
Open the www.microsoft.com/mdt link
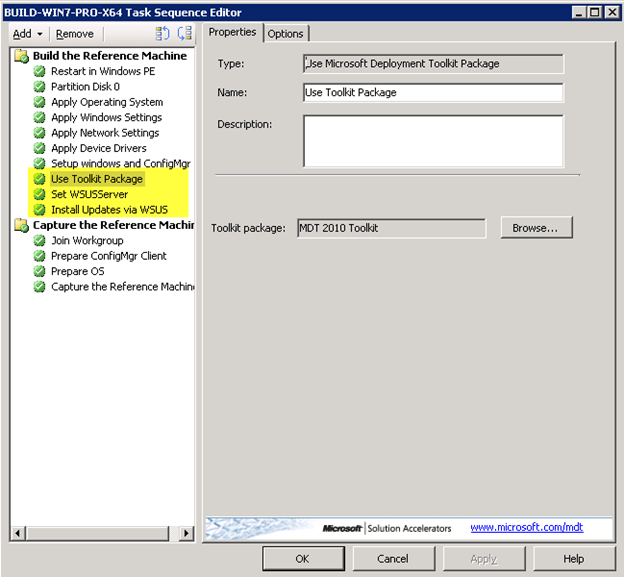(x=526, y=527)
